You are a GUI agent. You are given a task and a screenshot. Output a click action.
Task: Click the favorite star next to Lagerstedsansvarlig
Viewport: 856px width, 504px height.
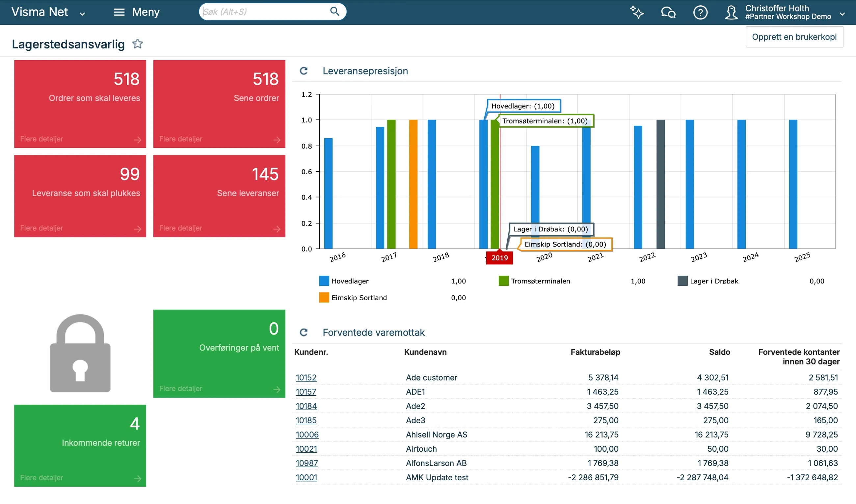(137, 44)
